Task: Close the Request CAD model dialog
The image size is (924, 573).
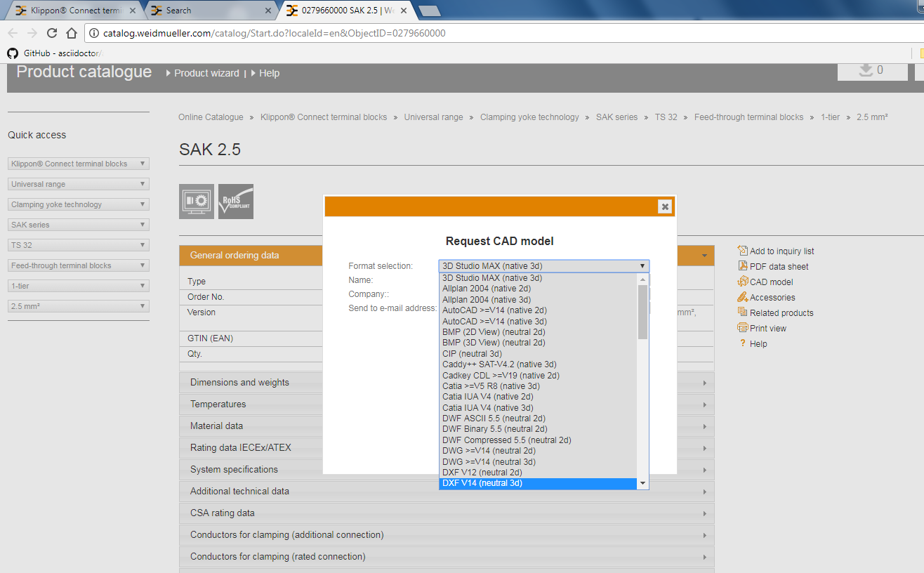Action: click(665, 206)
